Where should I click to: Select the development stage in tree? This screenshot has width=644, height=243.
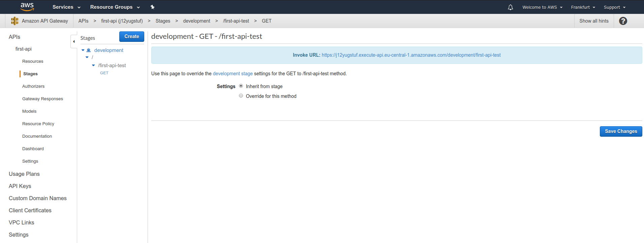[x=109, y=50]
